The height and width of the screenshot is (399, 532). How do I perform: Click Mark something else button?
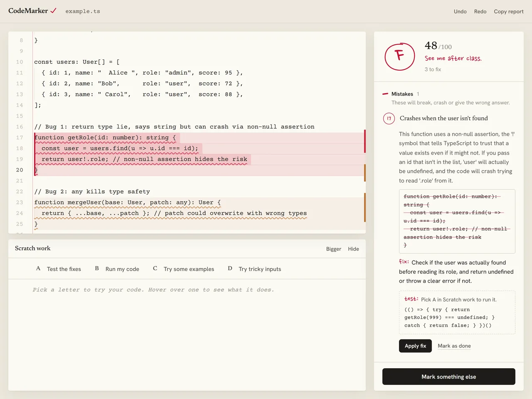tap(449, 377)
